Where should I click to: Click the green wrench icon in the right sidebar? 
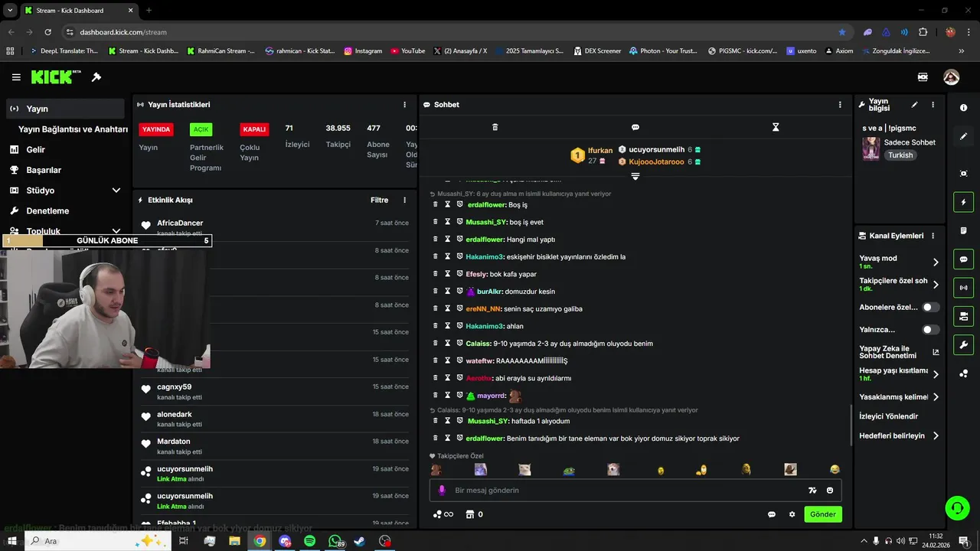(963, 344)
